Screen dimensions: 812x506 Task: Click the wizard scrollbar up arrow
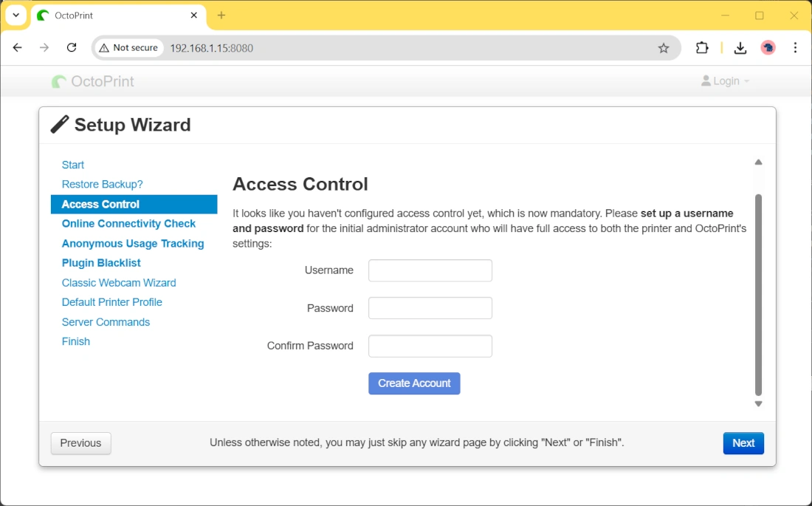pos(759,163)
